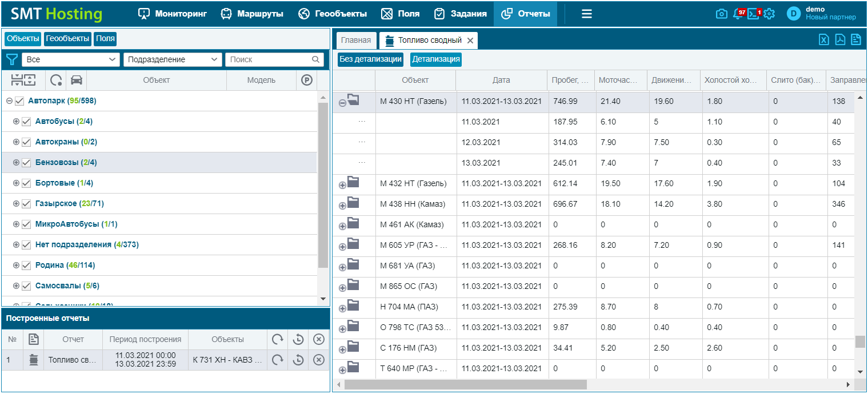The height and width of the screenshot is (394, 868).
Task: Click the status circle column icon
Action: (56, 81)
